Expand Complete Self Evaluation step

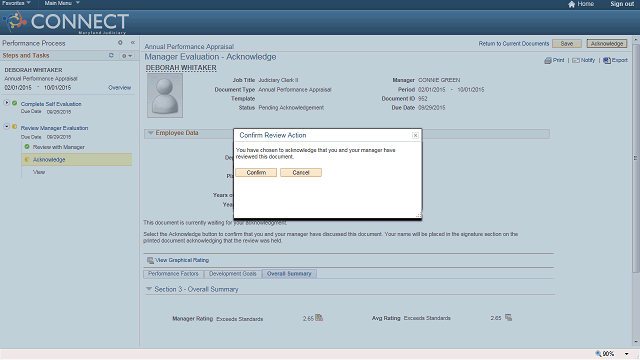pyautogui.click(x=7, y=103)
